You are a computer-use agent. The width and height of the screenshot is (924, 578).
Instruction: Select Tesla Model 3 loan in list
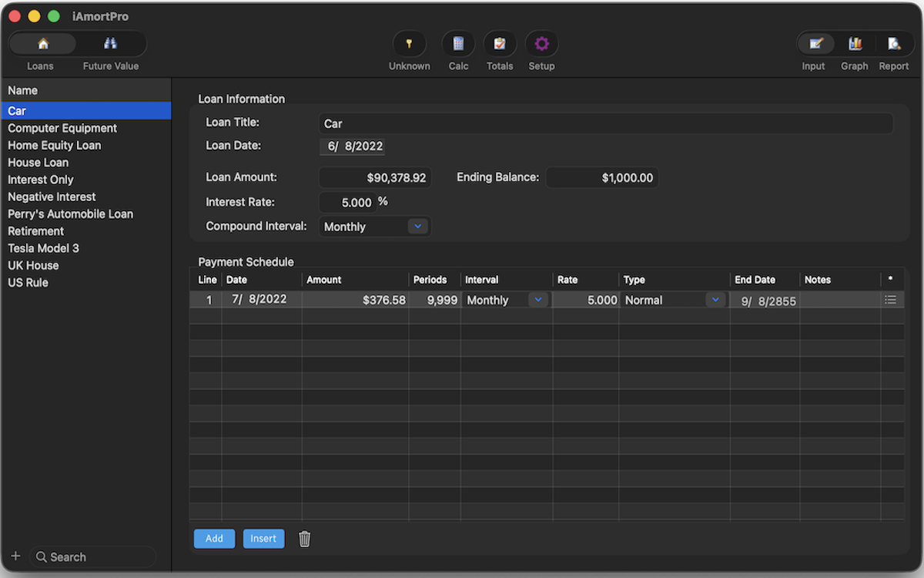click(44, 248)
